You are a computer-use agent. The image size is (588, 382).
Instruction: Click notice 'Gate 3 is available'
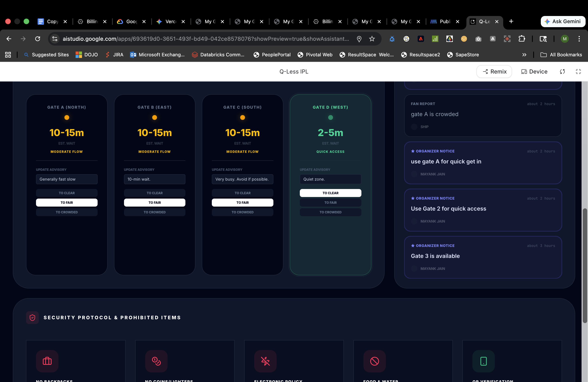click(x=435, y=256)
